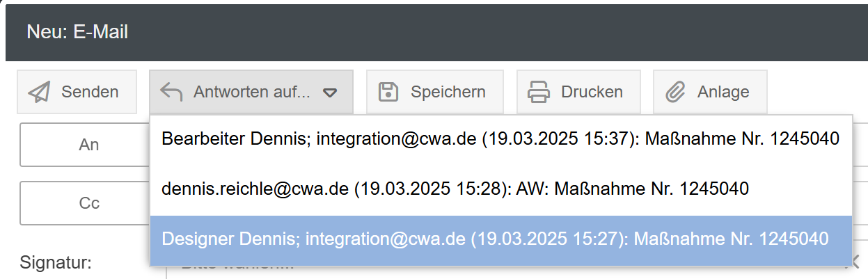Click the paper plane send icon
This screenshot has height=279, width=868.
click(x=40, y=92)
